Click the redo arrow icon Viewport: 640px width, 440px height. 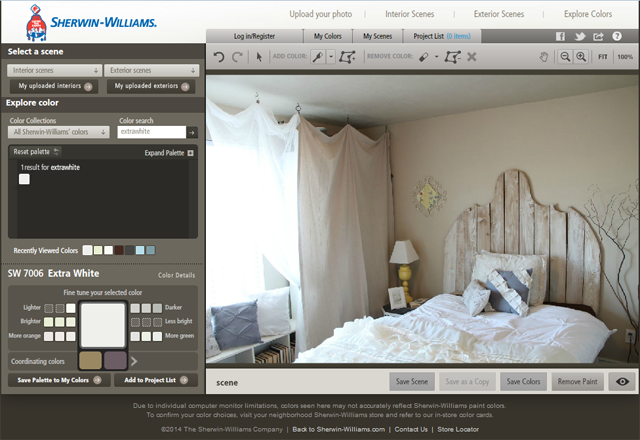point(237,57)
